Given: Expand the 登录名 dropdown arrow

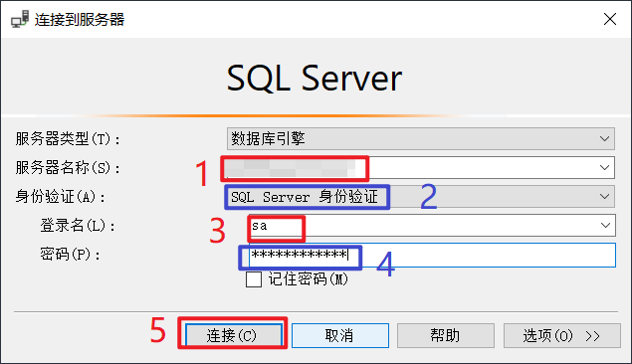Looking at the screenshot, I should coord(605,225).
